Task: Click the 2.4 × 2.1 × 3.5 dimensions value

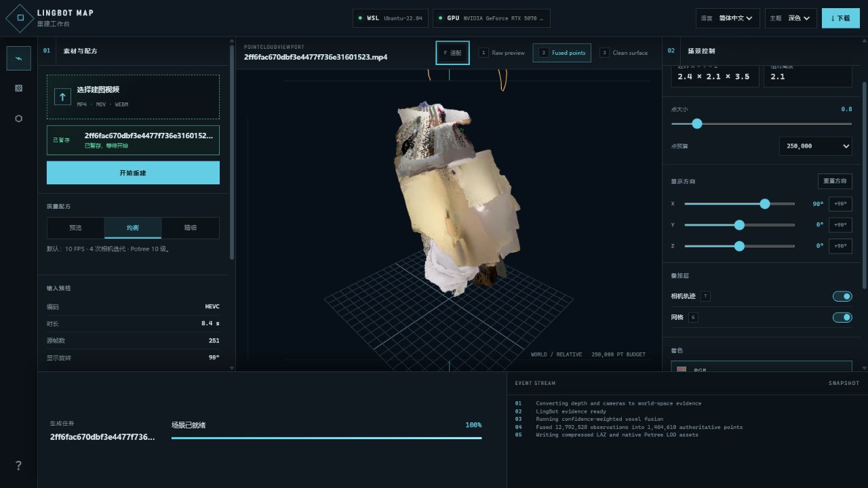Action: click(x=713, y=77)
